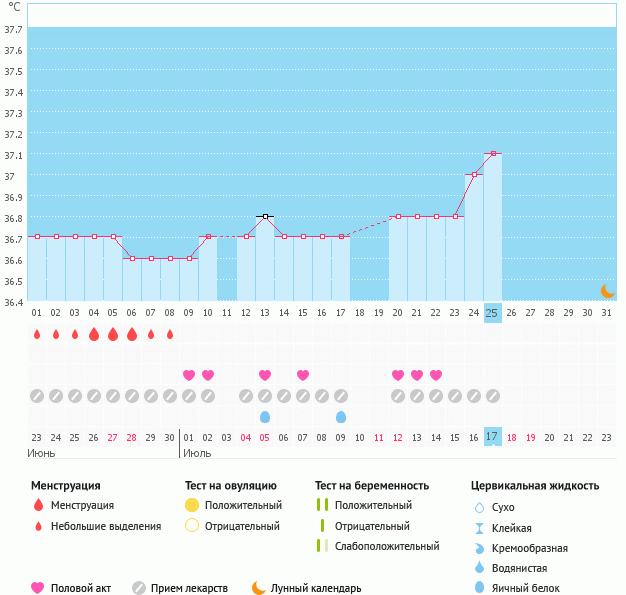Click the egg-white drop icon under day 13
The image size is (626, 595).
265,416
